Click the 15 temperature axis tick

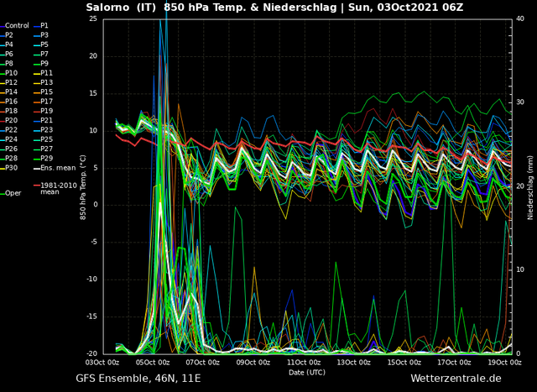pos(93,93)
